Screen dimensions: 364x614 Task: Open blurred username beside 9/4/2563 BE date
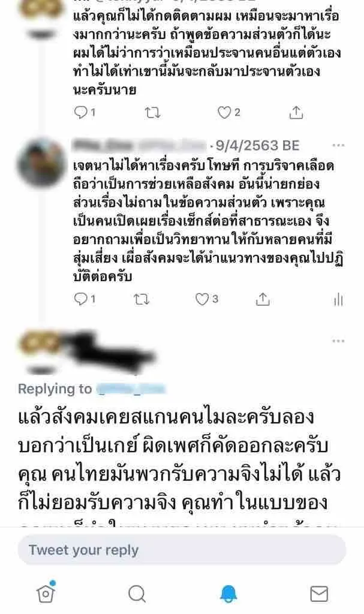point(140,145)
